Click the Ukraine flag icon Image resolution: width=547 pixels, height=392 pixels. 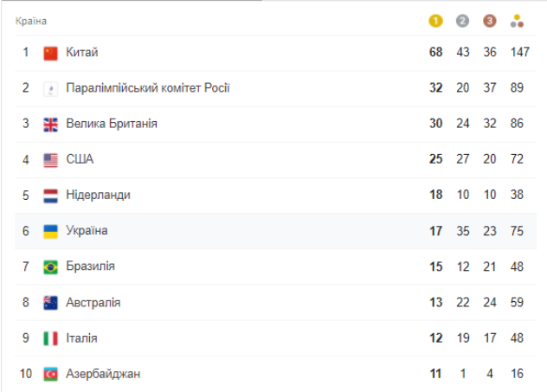tap(50, 231)
